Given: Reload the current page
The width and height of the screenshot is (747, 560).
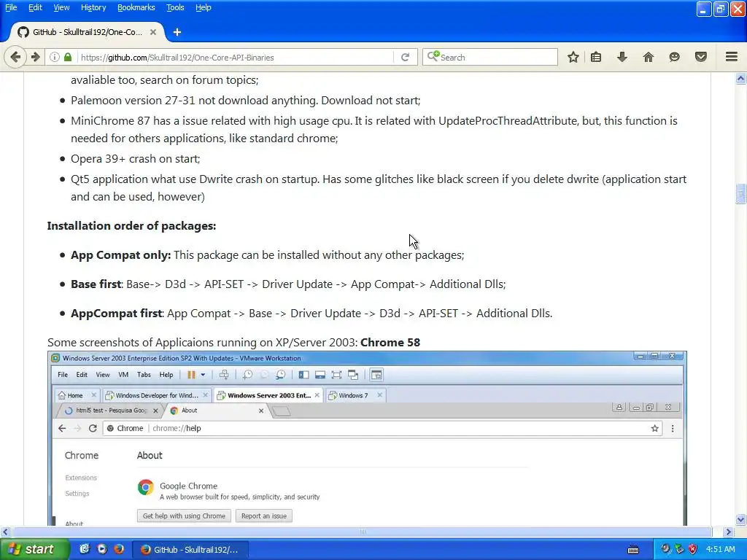Looking at the screenshot, I should [x=406, y=57].
